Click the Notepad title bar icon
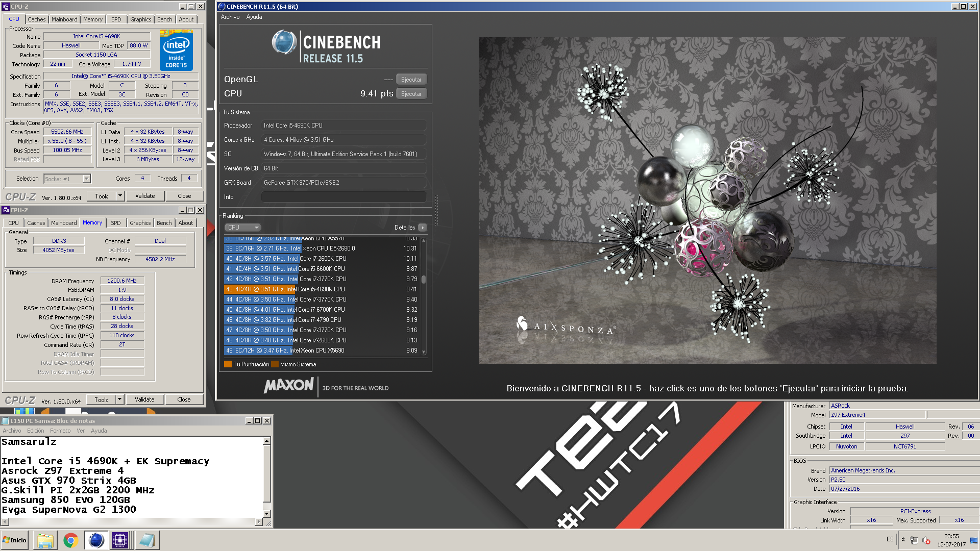This screenshot has width=980, height=551. click(x=5, y=421)
